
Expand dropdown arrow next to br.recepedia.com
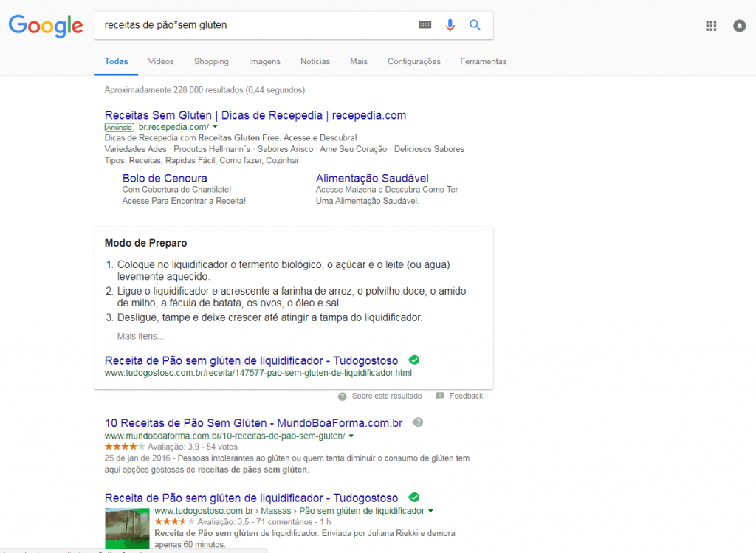point(215,127)
